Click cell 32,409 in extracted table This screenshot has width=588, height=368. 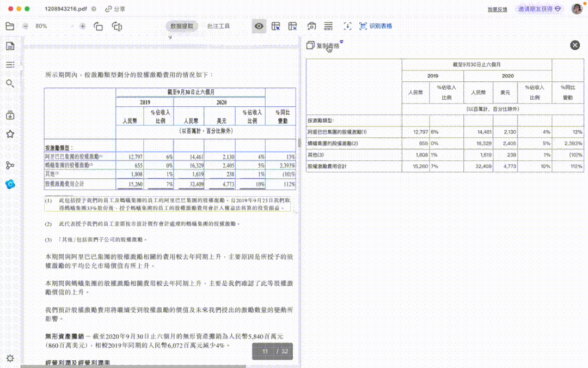[x=479, y=166]
